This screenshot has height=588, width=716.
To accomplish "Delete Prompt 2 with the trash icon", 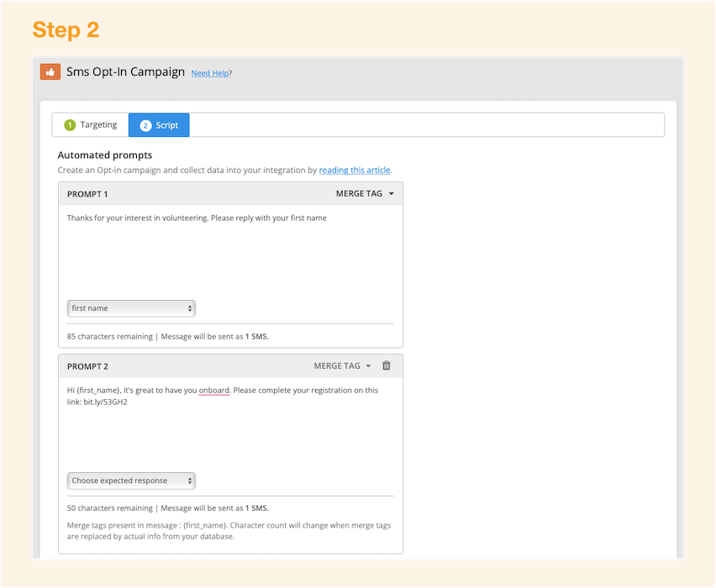I will 387,365.
